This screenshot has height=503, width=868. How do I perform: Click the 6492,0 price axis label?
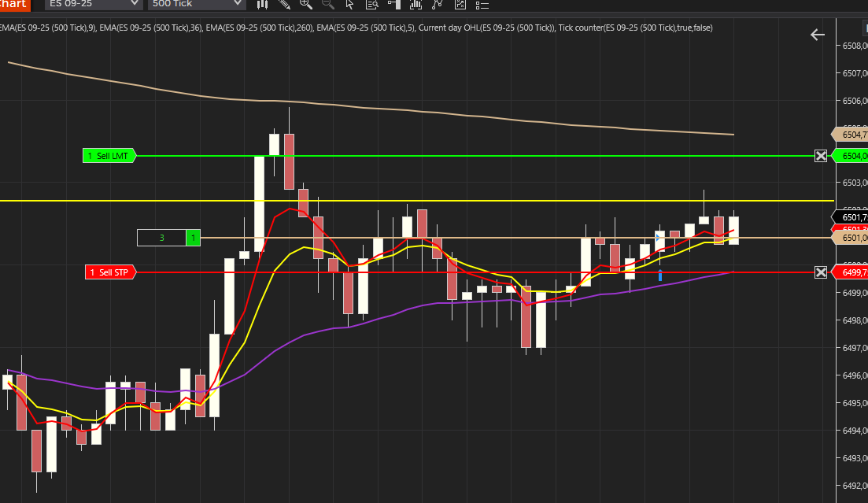(854, 486)
